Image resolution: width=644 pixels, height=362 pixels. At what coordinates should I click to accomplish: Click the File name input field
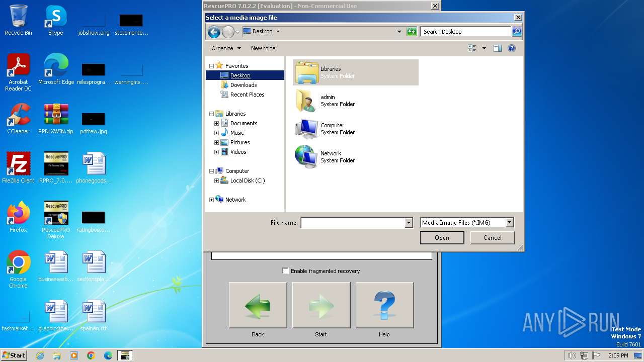pyautogui.click(x=353, y=223)
